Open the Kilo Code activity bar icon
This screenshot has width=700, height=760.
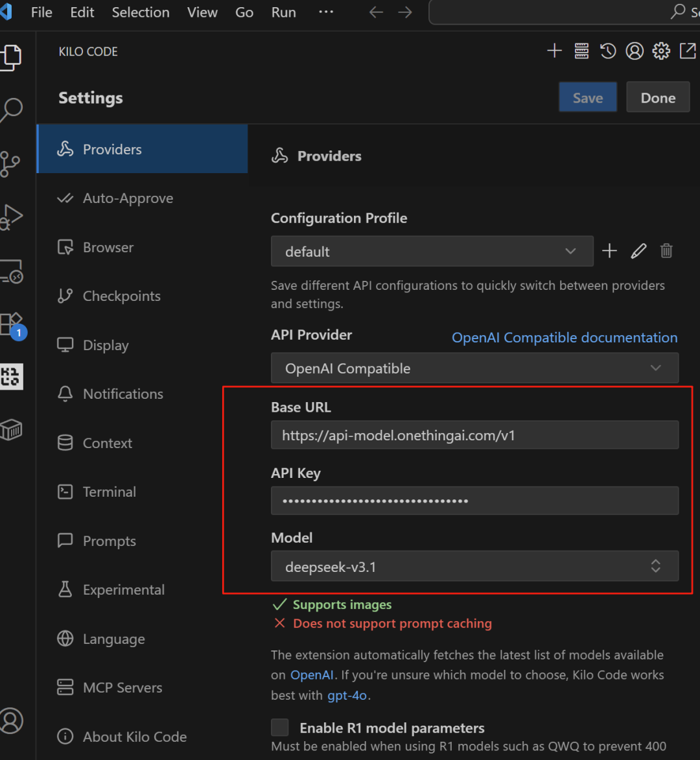point(11,376)
